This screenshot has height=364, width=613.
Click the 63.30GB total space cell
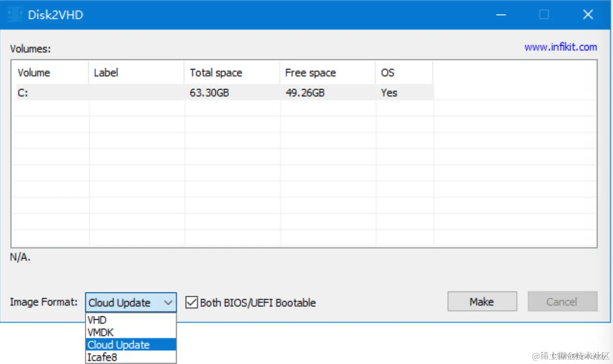(x=210, y=93)
